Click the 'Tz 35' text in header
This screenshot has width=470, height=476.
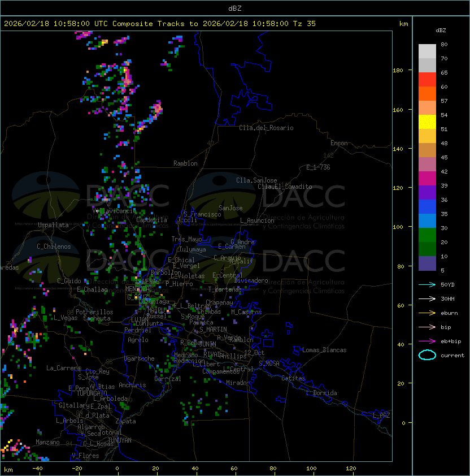304,24
